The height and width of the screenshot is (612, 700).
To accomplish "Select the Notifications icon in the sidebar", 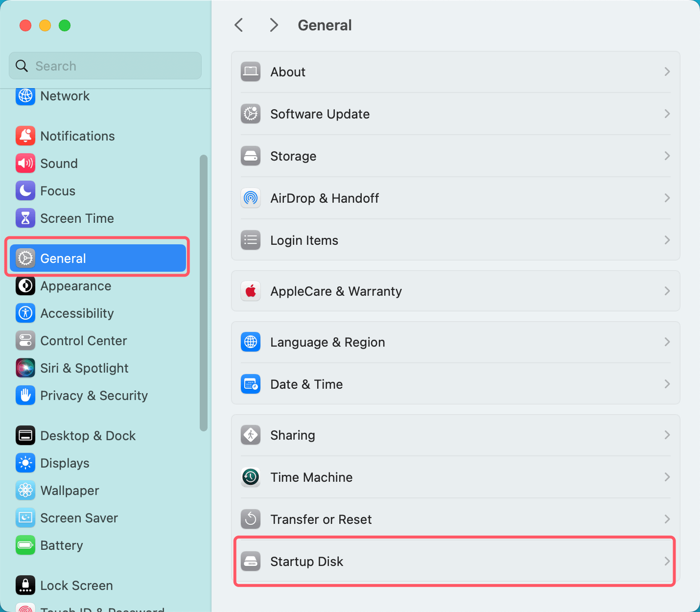I will pyautogui.click(x=25, y=136).
